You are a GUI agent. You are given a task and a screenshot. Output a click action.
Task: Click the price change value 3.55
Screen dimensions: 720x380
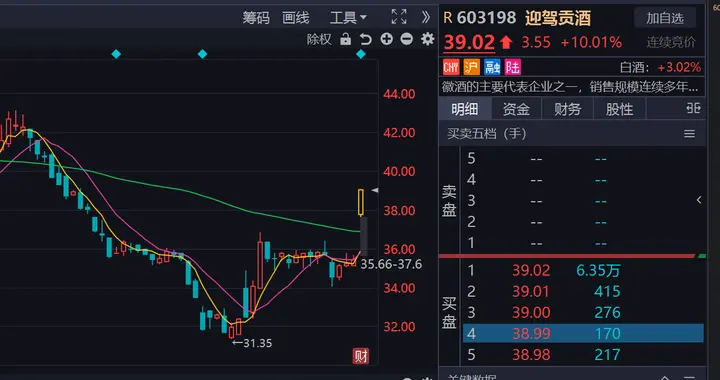pyautogui.click(x=536, y=43)
